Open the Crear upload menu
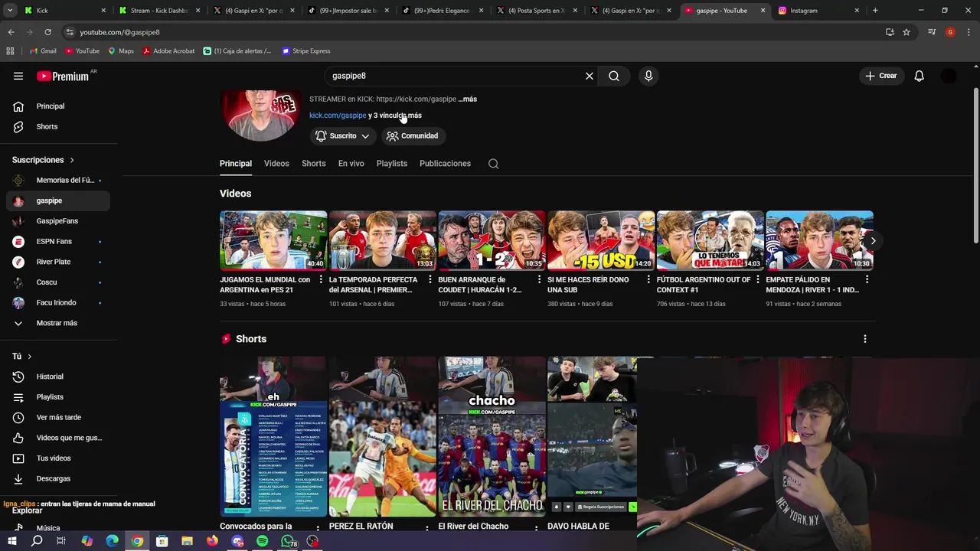The height and width of the screenshot is (551, 980). [x=880, y=76]
